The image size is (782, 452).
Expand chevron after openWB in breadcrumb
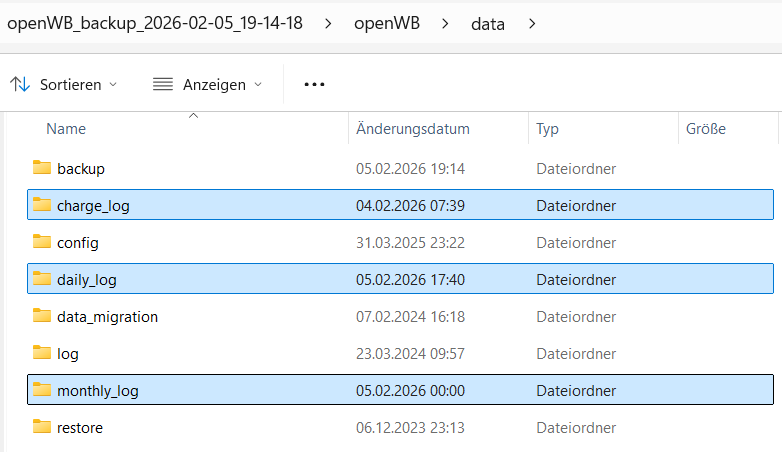(446, 22)
